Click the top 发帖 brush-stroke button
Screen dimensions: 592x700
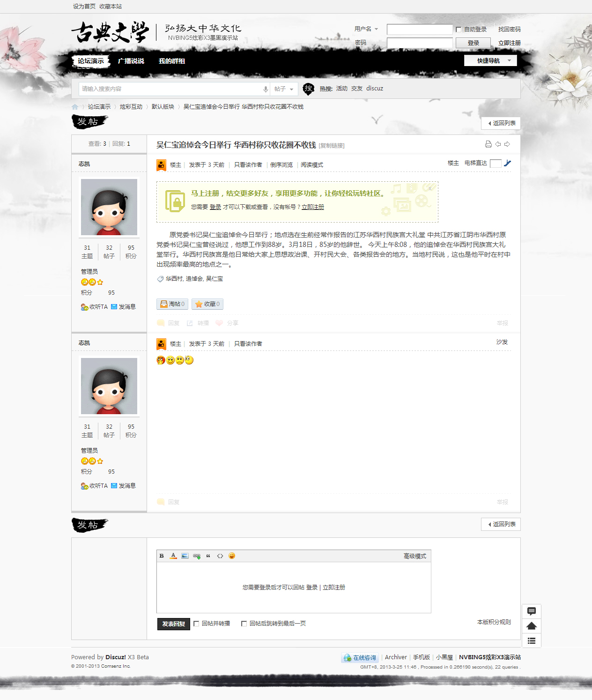[x=89, y=122]
